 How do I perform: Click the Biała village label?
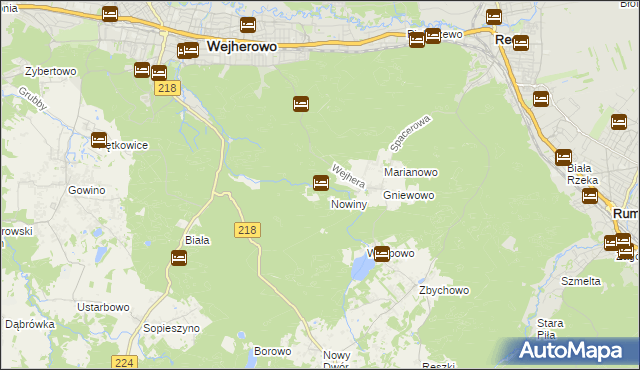pyautogui.click(x=197, y=240)
